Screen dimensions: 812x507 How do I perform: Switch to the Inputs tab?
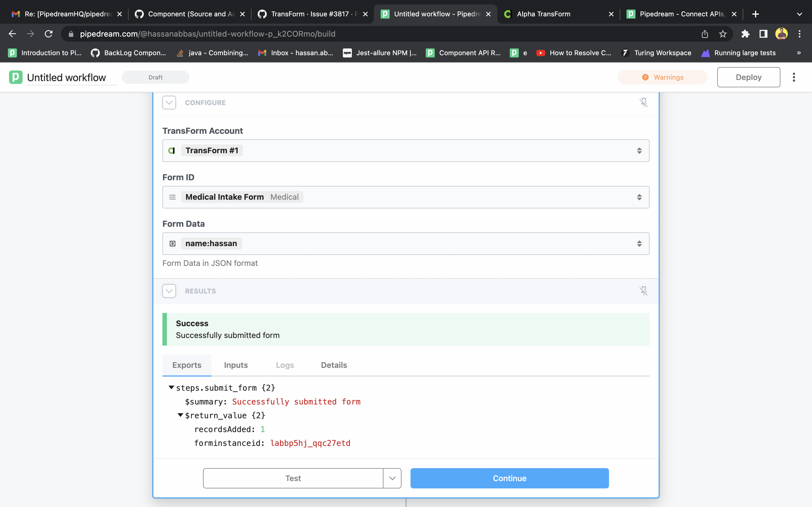[x=235, y=365]
